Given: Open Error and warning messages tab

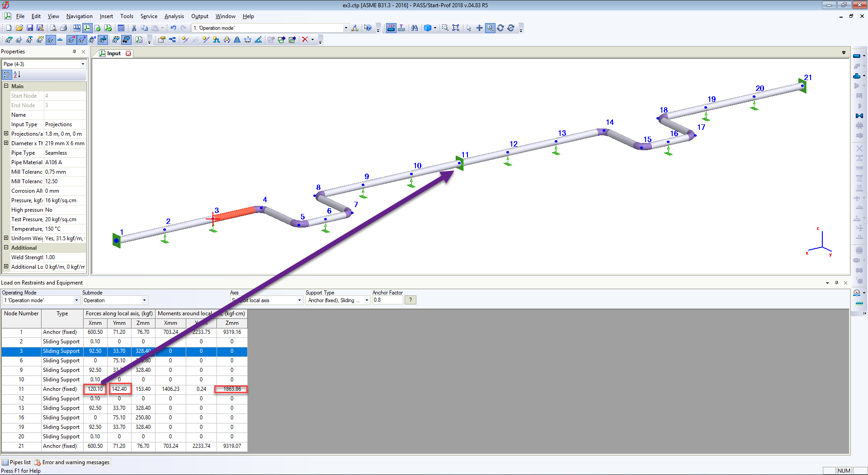Looking at the screenshot, I should pos(72,462).
